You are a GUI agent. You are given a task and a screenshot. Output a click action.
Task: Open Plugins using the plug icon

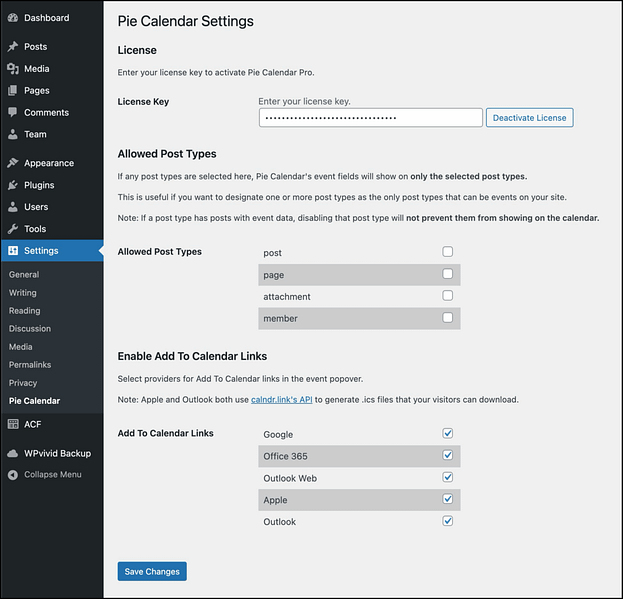tap(12, 185)
